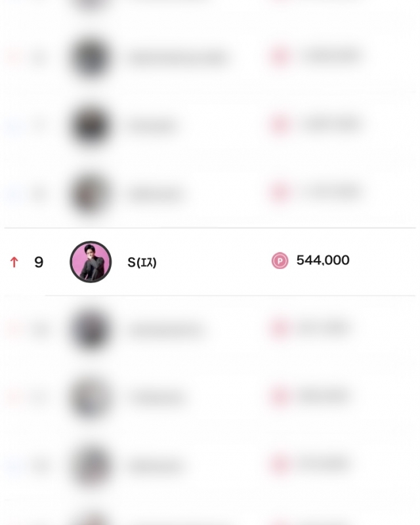Click the blurred pink coin icon two rows below rank 9
Screen dimensions: 420x525
[x=280, y=396]
